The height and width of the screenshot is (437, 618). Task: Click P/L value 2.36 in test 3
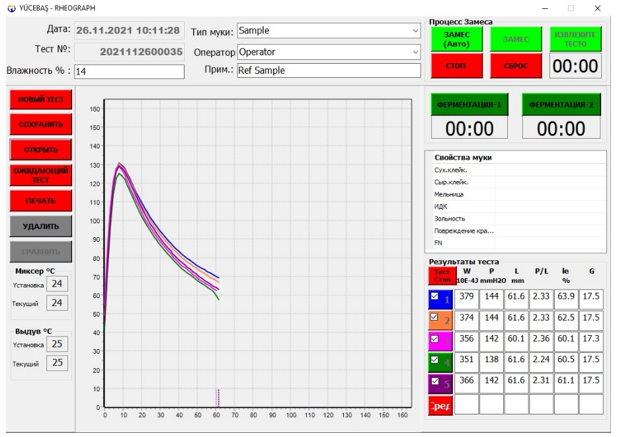point(541,341)
